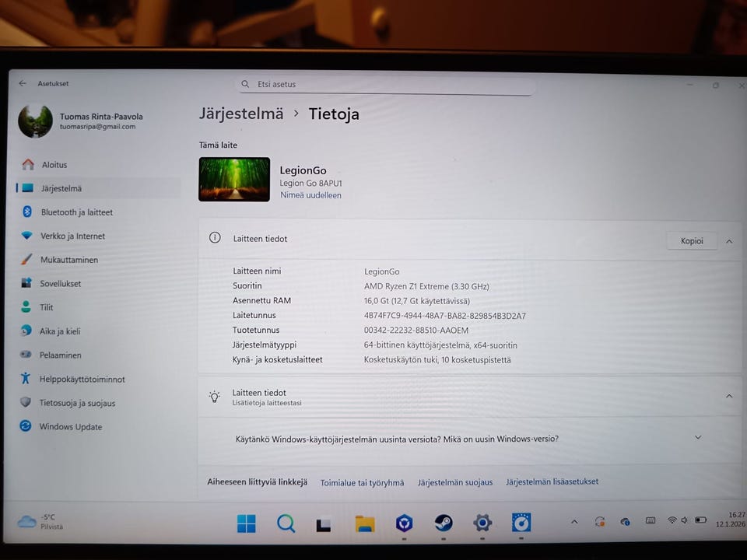This screenshot has width=747, height=560.
Task: Click the lightbulb icon by Lisätietoja laitteestasi
Action: tap(215, 397)
